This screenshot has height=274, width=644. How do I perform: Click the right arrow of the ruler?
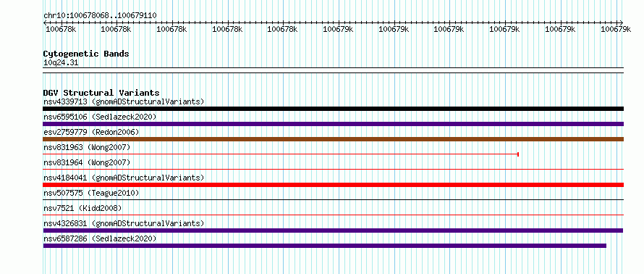click(622, 22)
